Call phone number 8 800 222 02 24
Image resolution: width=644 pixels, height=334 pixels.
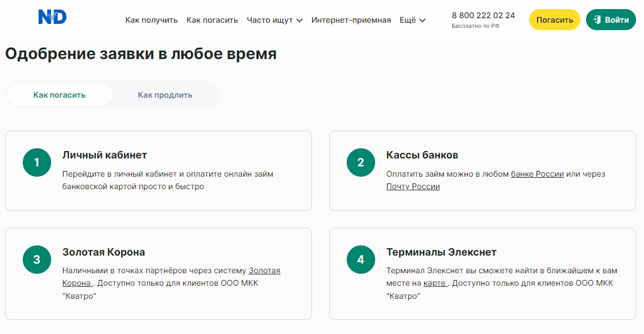coord(483,15)
